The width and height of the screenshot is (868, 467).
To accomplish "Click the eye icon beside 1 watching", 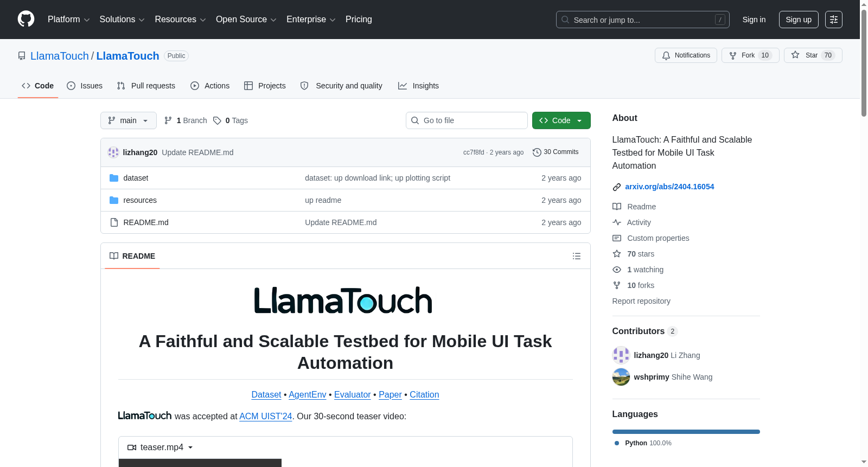I will click(617, 270).
